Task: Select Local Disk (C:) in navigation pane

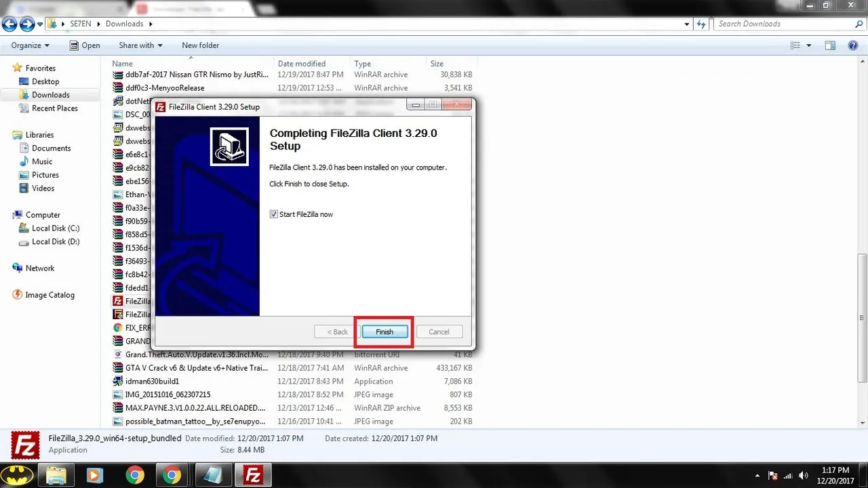Action: pyautogui.click(x=56, y=228)
